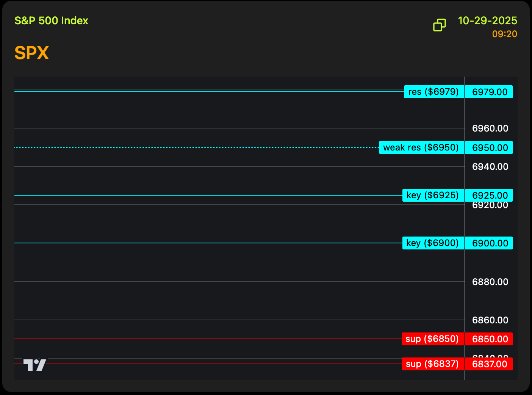The height and width of the screenshot is (395, 532).
Task: Click the TradingView logo
Action: tap(35, 365)
